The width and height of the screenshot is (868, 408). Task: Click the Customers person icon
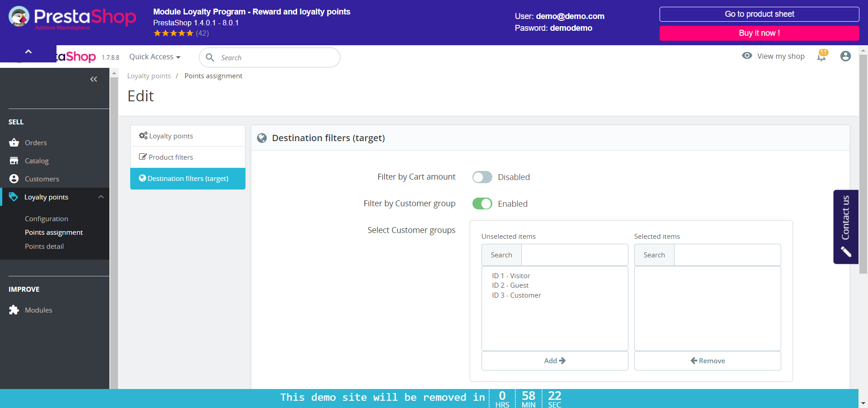tap(14, 179)
